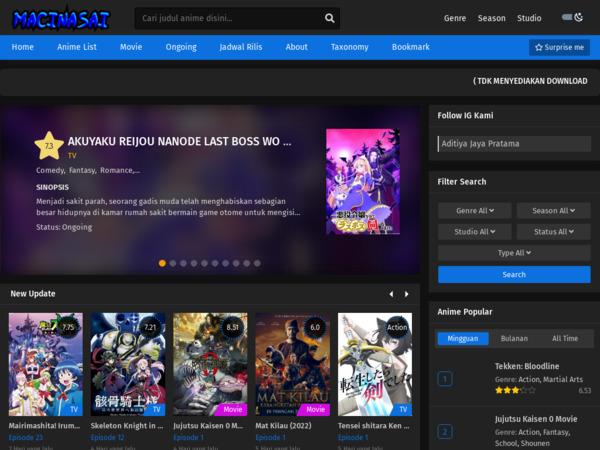Open Mat Kilau poster thumbnail

292,364
